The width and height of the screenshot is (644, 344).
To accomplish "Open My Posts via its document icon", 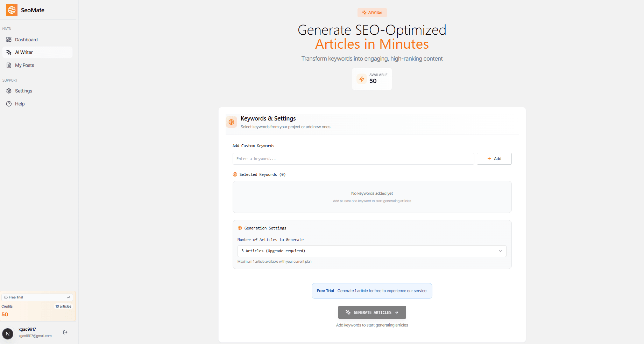I will [9, 65].
